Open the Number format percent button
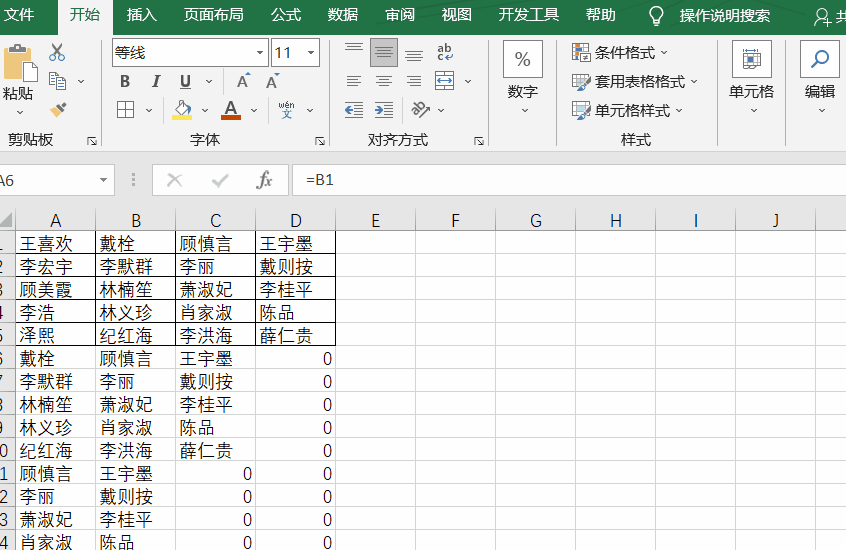 (x=522, y=59)
